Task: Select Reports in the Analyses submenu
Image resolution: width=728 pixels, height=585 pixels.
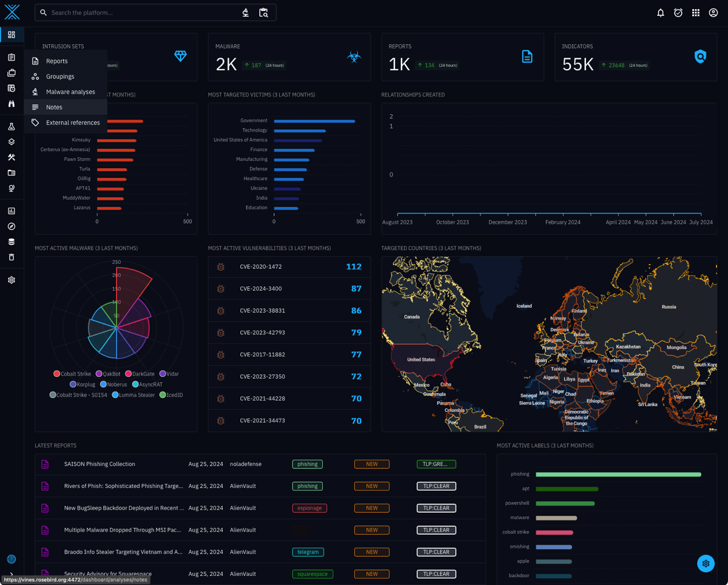Action: pyautogui.click(x=66, y=61)
